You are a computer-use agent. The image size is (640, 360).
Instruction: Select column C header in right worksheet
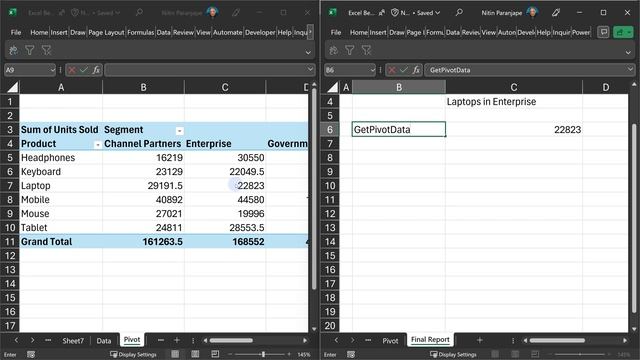pos(514,87)
